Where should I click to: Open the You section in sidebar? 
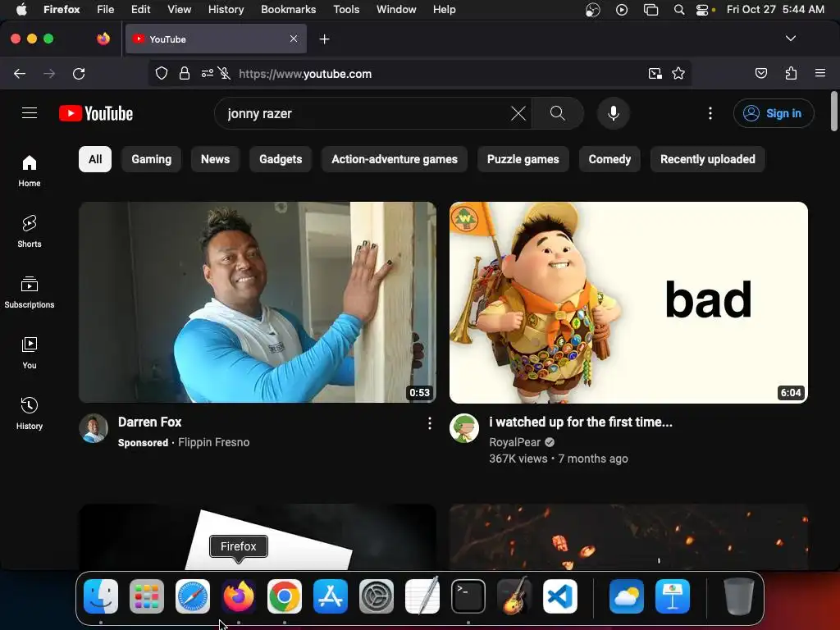(x=30, y=353)
